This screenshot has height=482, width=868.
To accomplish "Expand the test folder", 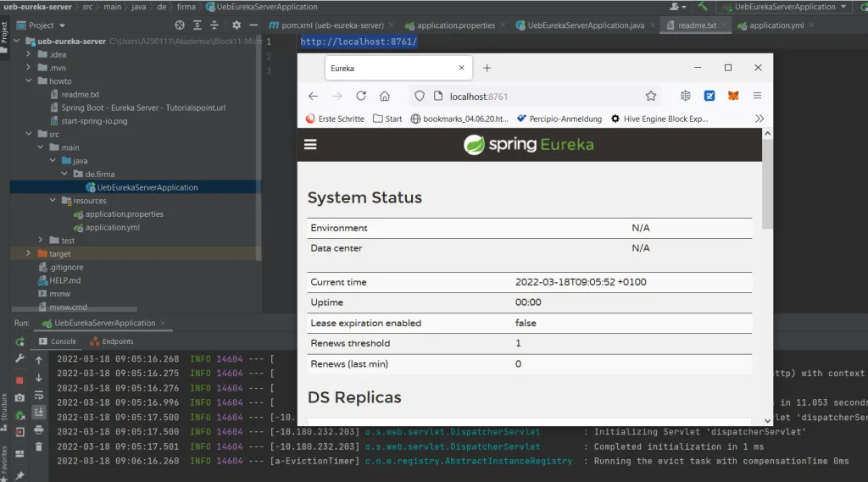I will click(41, 241).
